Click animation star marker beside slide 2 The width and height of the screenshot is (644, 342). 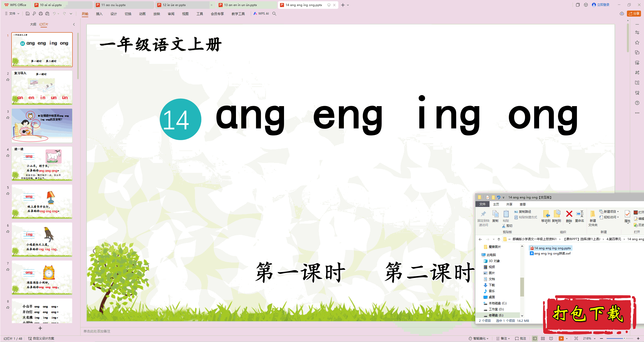point(8,80)
